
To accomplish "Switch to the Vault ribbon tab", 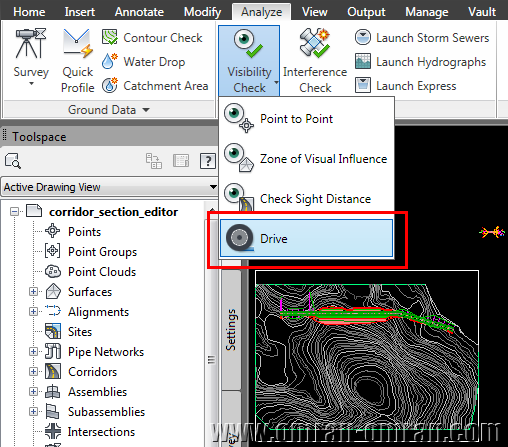I will pos(482,12).
